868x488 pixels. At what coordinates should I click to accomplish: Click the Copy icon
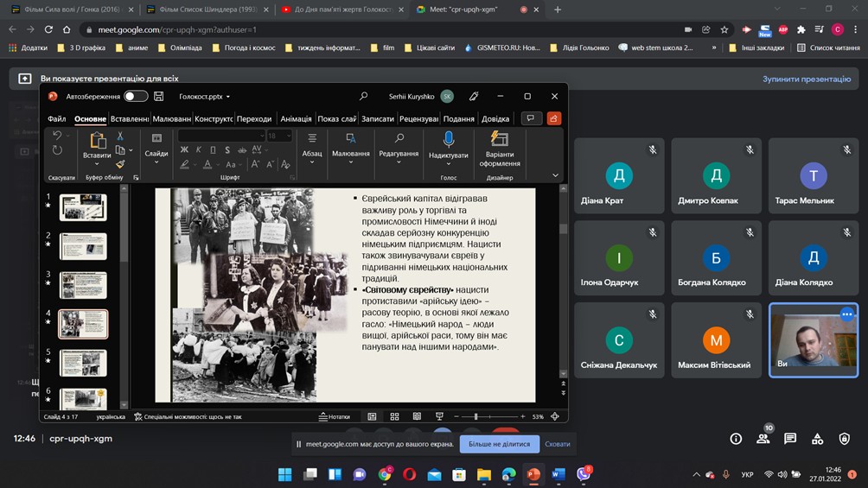pyautogui.click(x=120, y=150)
